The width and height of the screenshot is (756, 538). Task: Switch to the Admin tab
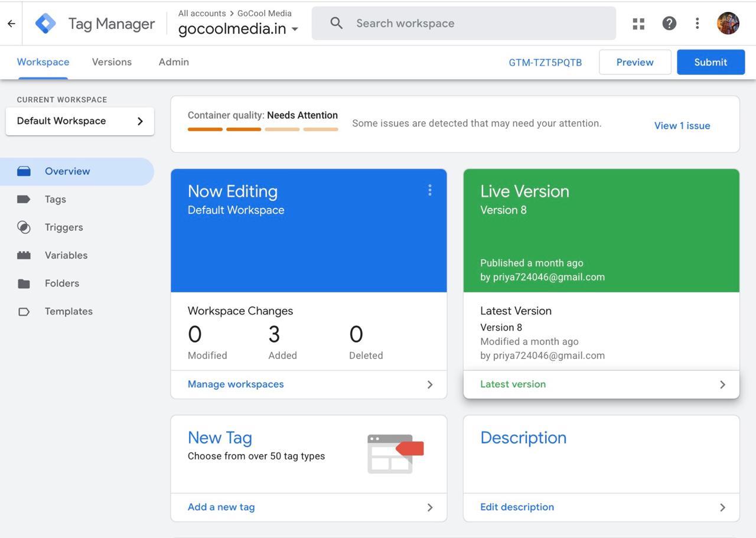coord(174,62)
